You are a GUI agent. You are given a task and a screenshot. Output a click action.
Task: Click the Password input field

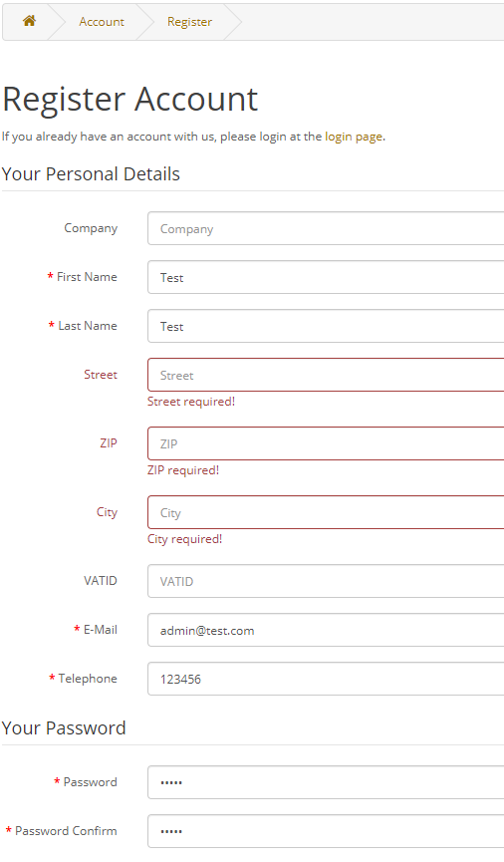click(326, 782)
